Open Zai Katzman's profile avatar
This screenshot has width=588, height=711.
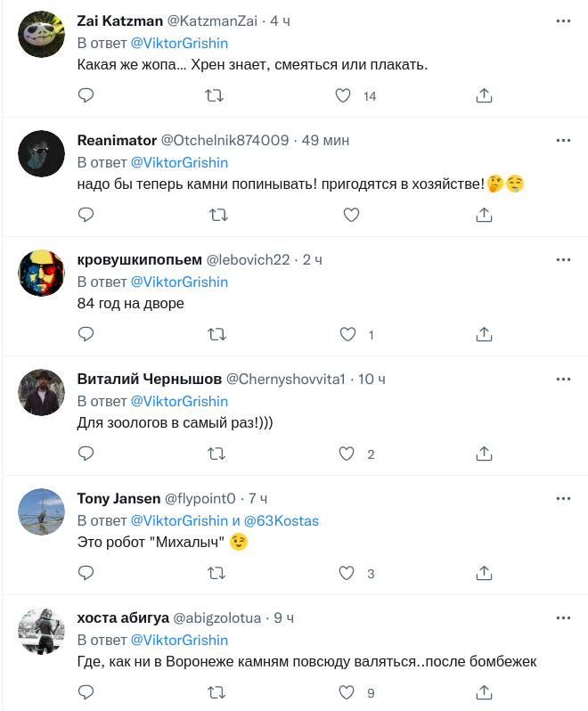[x=42, y=33]
